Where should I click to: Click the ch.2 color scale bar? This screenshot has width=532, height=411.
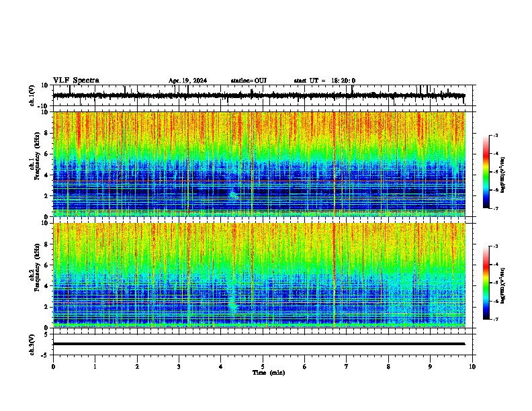pyautogui.click(x=486, y=283)
